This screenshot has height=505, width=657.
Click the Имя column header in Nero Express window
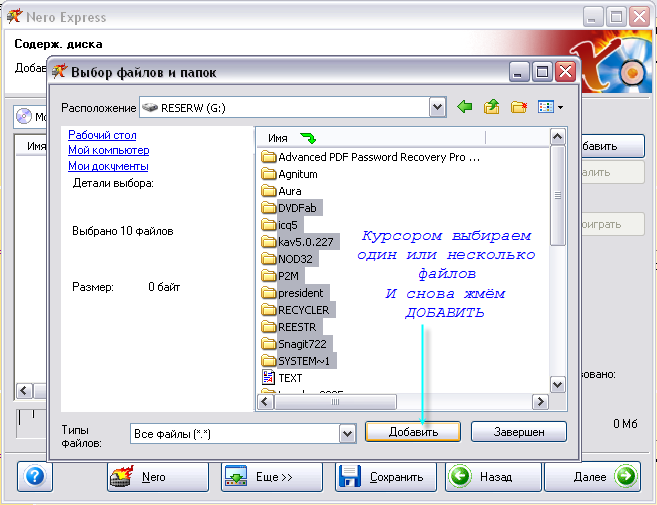click(36, 146)
